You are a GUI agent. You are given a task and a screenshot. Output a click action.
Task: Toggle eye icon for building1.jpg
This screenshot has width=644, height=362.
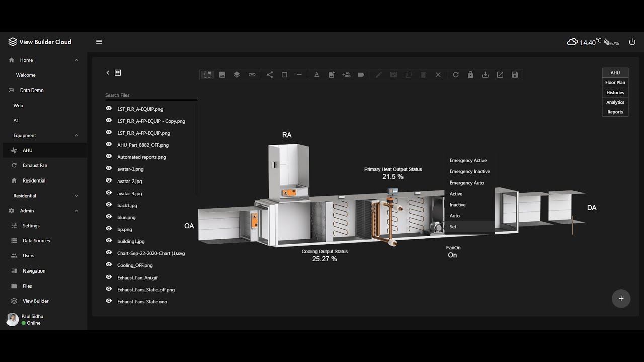click(x=109, y=241)
